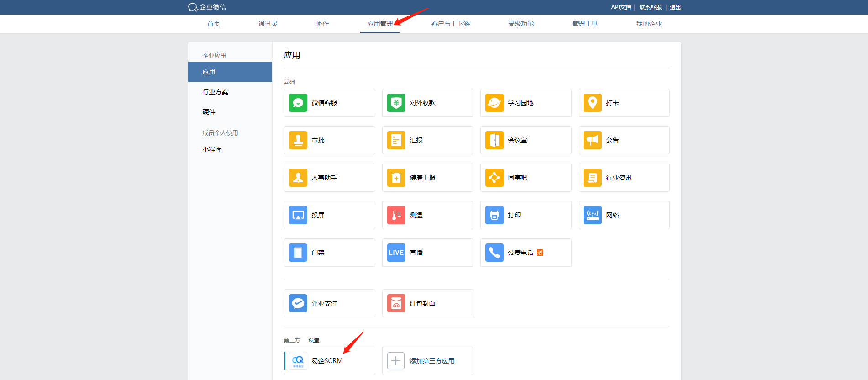Image resolution: width=868 pixels, height=380 pixels.
Task: Open the 直播 LIVE icon
Action: (x=396, y=253)
